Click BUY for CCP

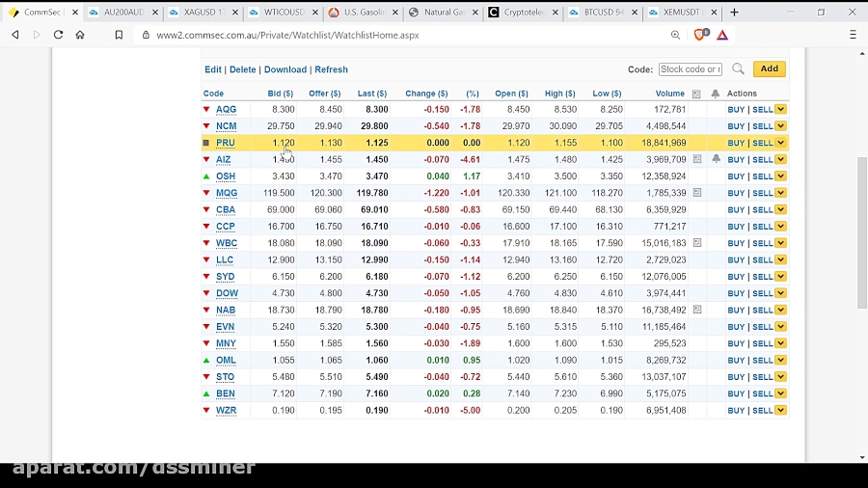(736, 227)
